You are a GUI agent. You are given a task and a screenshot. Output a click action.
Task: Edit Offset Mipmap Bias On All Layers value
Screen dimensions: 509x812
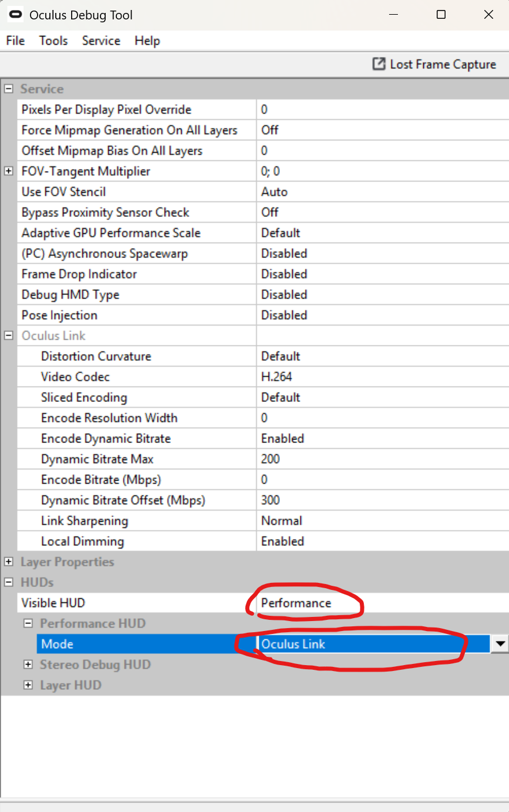point(383,150)
